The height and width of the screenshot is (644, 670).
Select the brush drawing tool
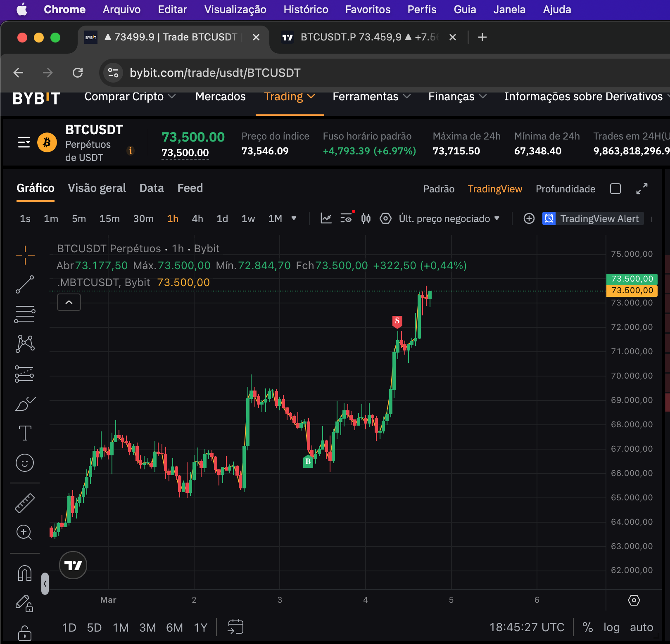(25, 404)
